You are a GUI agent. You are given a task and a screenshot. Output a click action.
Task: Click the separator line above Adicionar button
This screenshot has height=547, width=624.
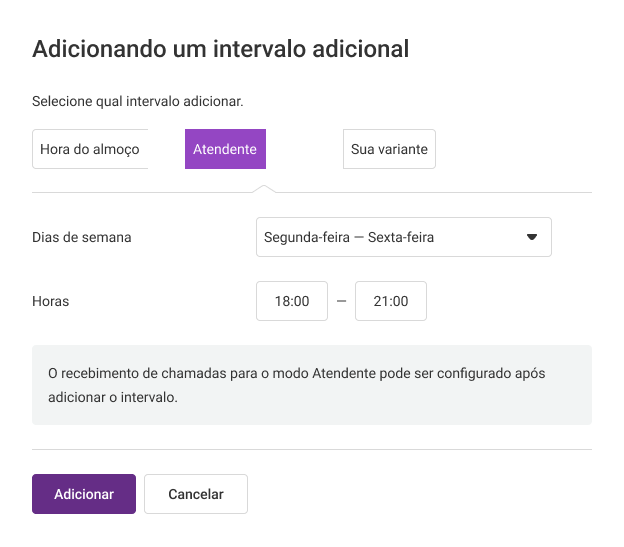[x=312, y=450]
